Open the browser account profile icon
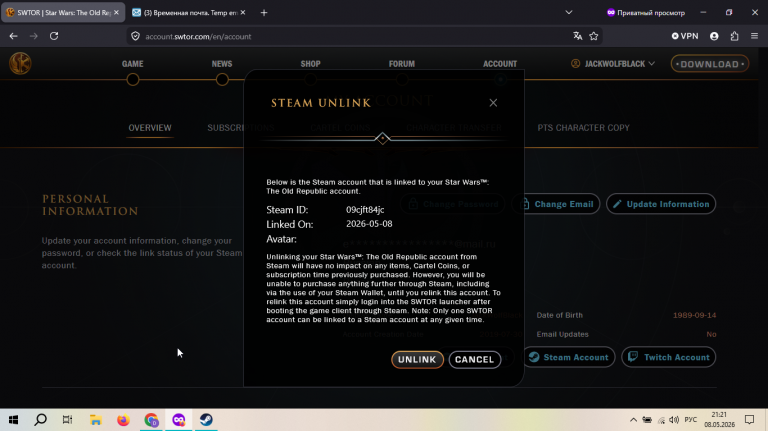 click(x=714, y=36)
